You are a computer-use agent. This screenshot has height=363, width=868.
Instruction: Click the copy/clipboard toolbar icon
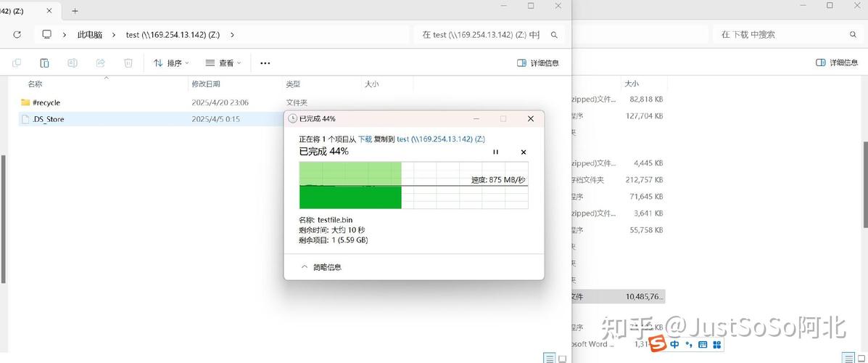point(45,63)
